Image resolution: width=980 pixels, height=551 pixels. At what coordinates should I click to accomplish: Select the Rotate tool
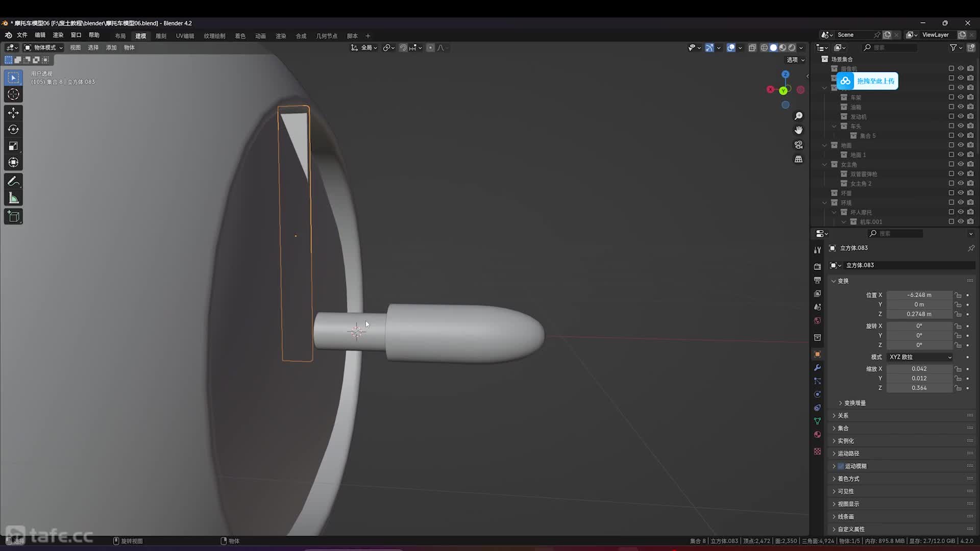pyautogui.click(x=13, y=130)
